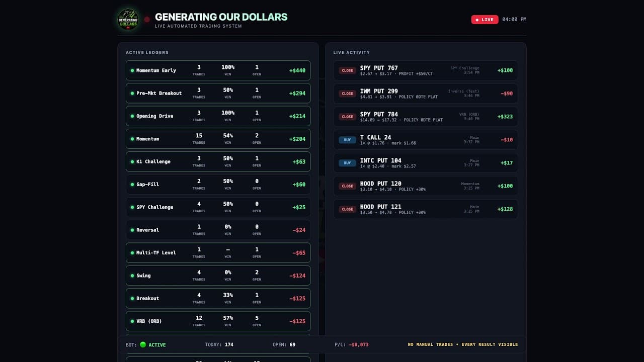Click the green dot on Swing ledger
Screen dimensions: 644x362
pyautogui.click(x=132, y=276)
